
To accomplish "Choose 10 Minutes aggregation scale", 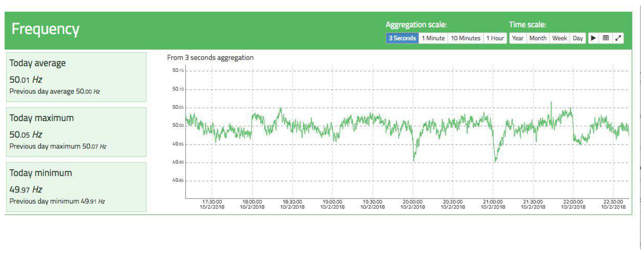I will tap(465, 38).
